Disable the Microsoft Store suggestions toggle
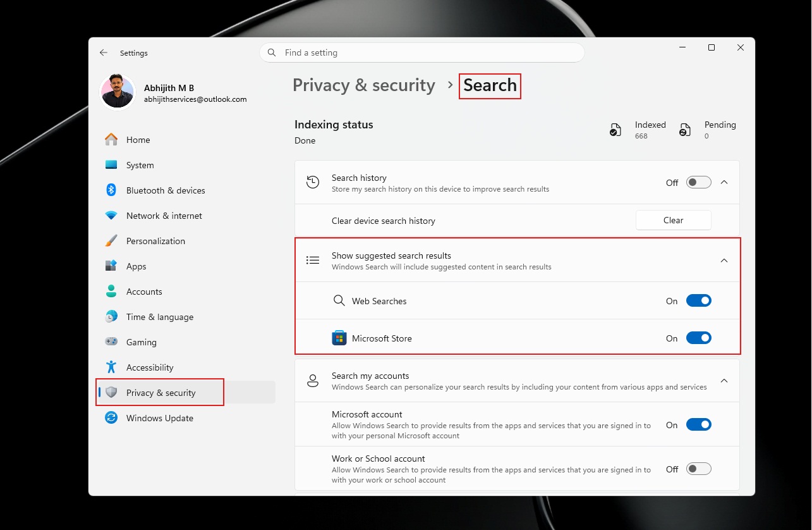The width and height of the screenshot is (812, 530). (699, 338)
